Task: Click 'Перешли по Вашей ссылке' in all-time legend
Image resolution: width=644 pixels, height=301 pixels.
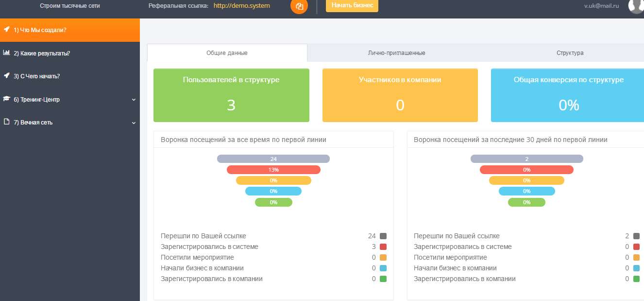Action: coord(203,236)
